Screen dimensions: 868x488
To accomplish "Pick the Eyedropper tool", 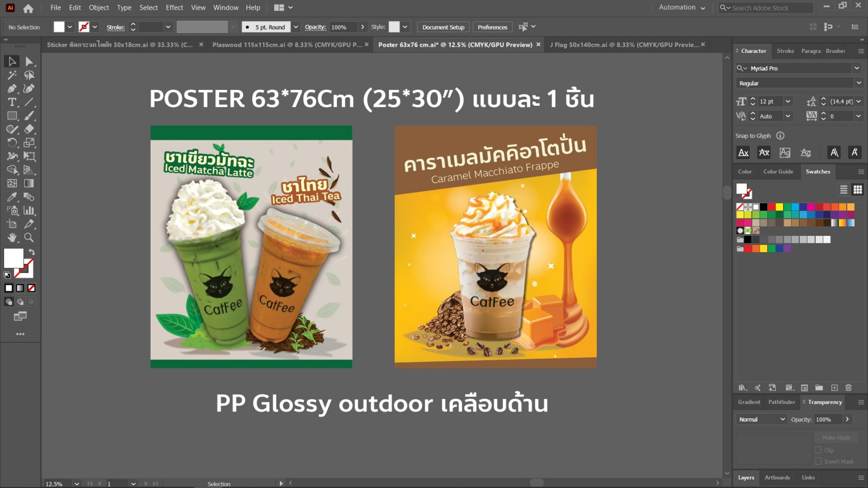I will pos(12,197).
